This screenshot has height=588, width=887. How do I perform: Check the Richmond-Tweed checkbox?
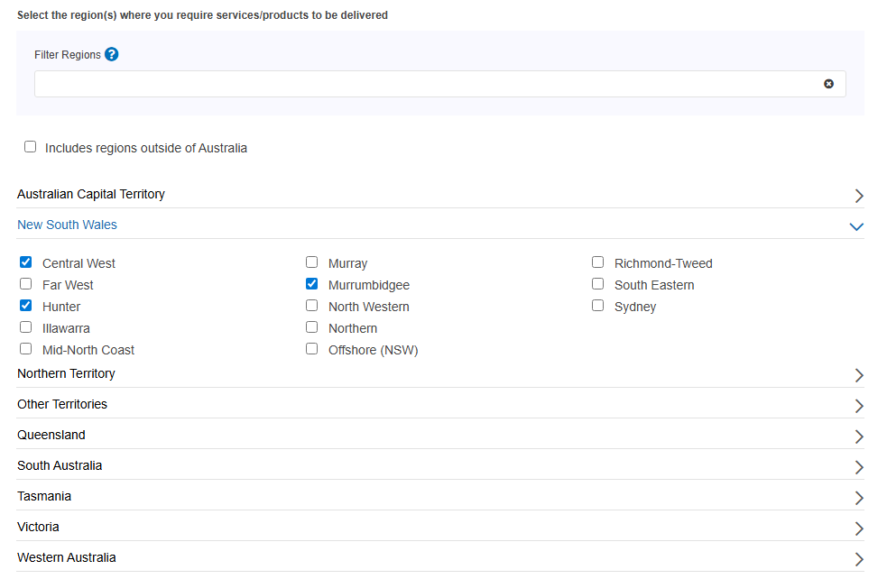click(x=598, y=262)
